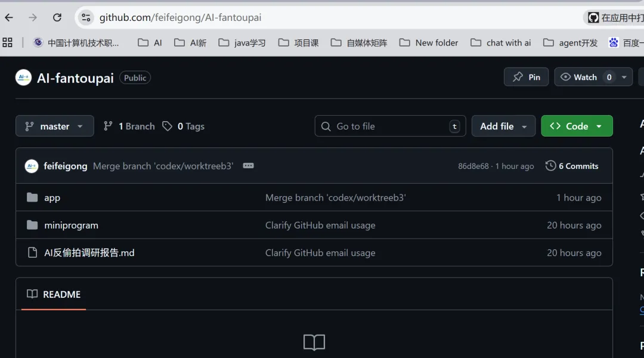Click app row '1 hour ago' timestamp
This screenshot has height=358, width=644.
tap(578, 197)
